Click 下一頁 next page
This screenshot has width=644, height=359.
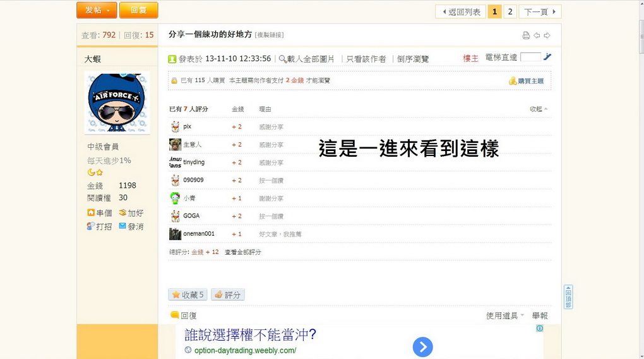pos(540,11)
